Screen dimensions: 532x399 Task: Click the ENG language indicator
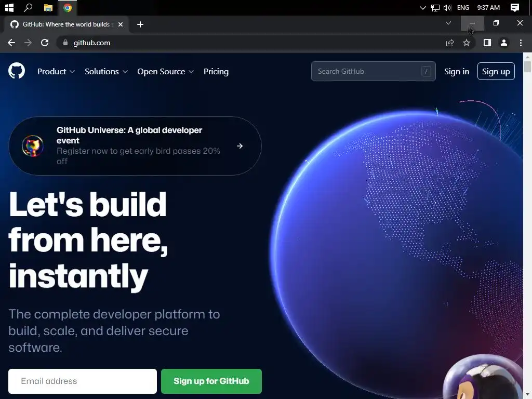pyautogui.click(x=463, y=7)
